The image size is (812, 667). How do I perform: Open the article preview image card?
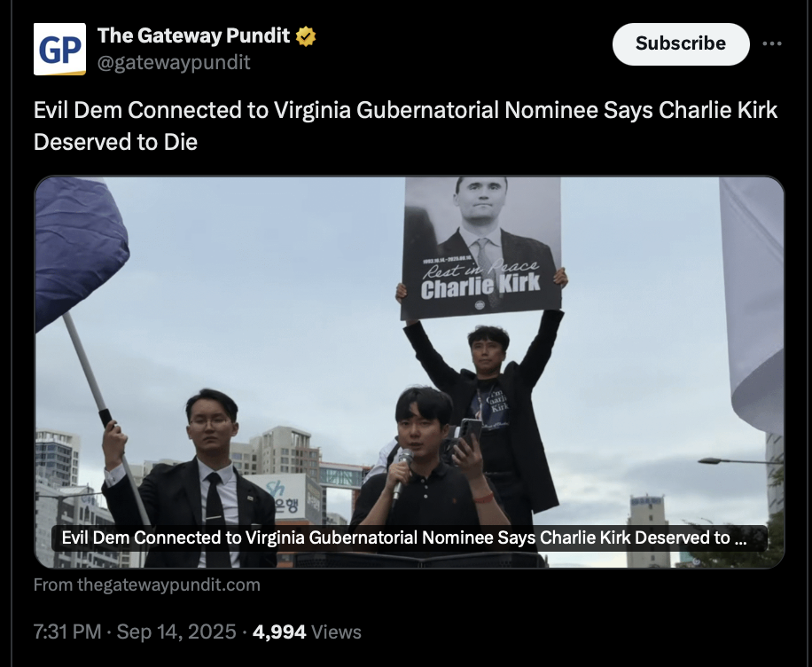[410, 373]
